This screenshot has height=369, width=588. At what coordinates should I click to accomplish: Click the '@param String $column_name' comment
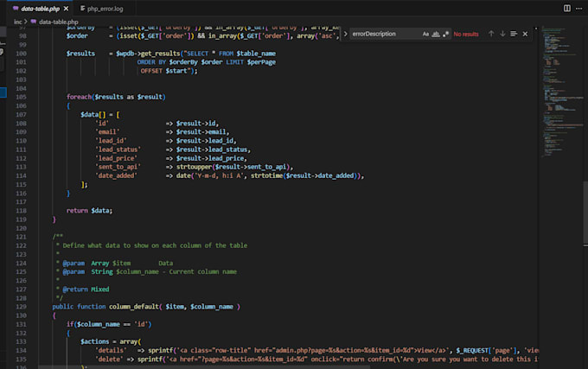150,271
